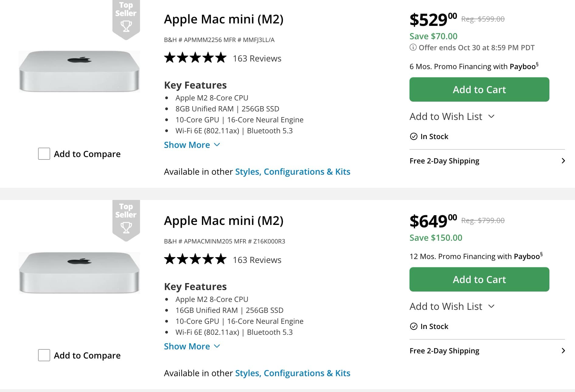The width and height of the screenshot is (575, 392).
Task: Click the product image of the $529 Mac mini
Action: (79, 71)
